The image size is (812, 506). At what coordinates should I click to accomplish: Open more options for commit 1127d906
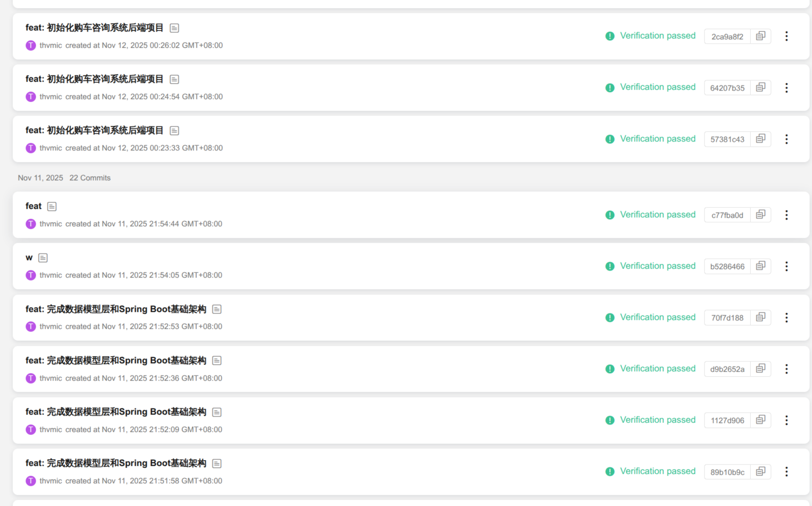(787, 420)
